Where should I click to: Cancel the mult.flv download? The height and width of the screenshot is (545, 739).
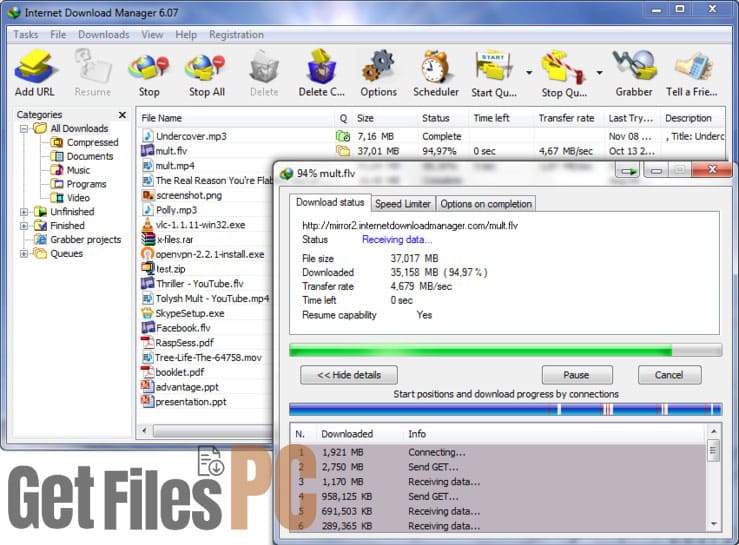[669, 375]
